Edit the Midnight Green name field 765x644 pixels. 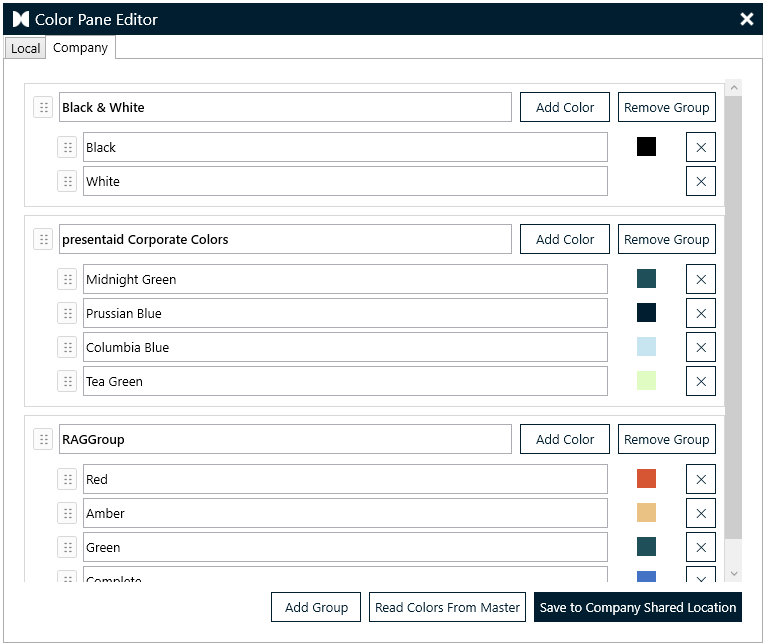pos(345,279)
